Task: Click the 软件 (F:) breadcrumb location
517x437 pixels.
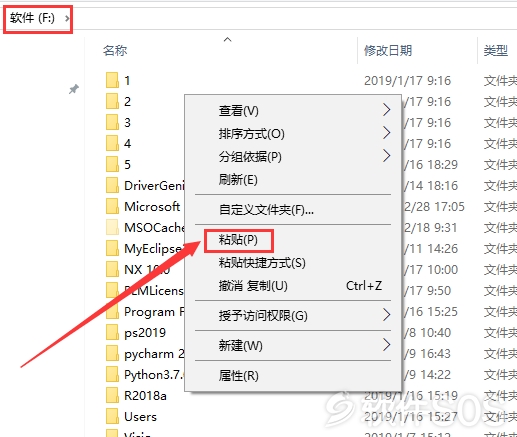Action: click(32, 18)
